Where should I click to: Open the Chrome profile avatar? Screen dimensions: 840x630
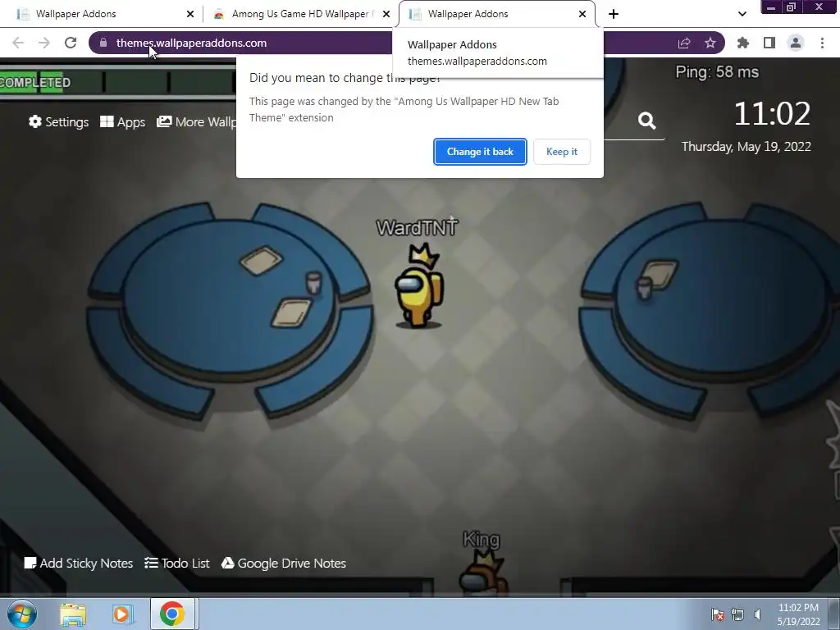796,43
